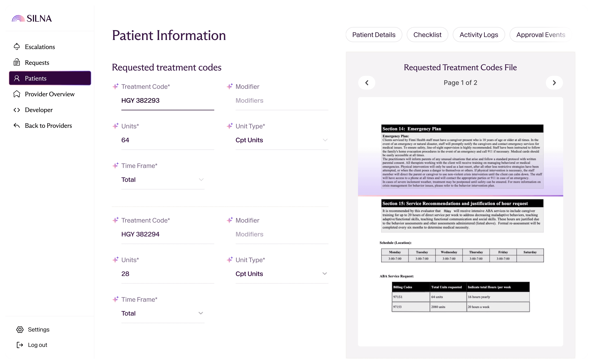Click the Developer code brackets icon
Viewport: 593px width, 364px height.
coord(17,110)
